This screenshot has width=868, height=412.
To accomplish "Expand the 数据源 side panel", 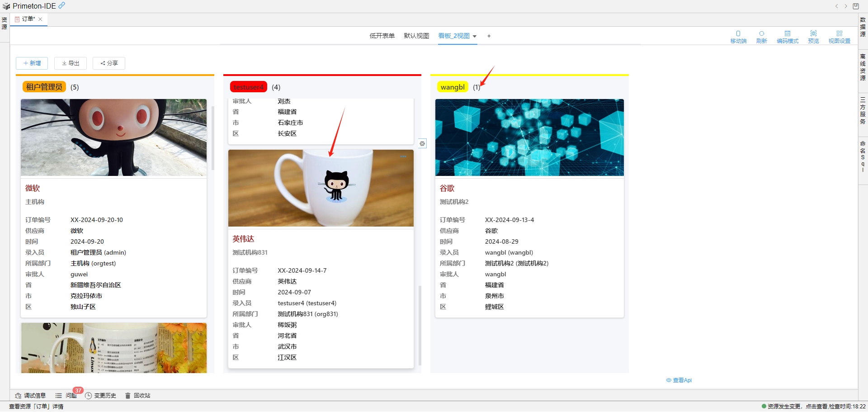I will tap(863, 27).
